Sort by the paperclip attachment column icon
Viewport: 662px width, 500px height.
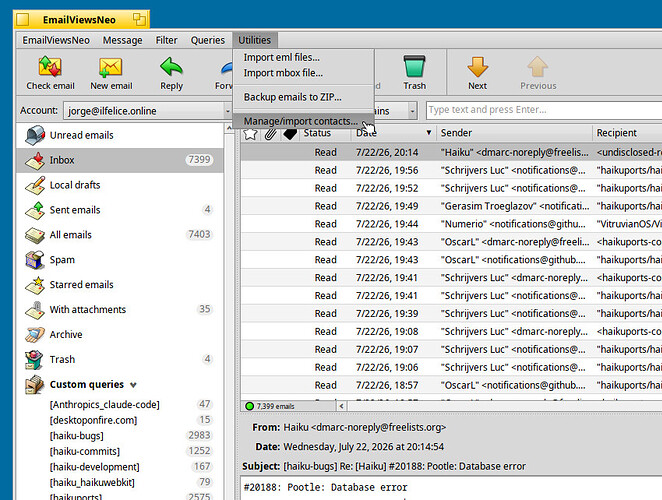tap(270, 134)
